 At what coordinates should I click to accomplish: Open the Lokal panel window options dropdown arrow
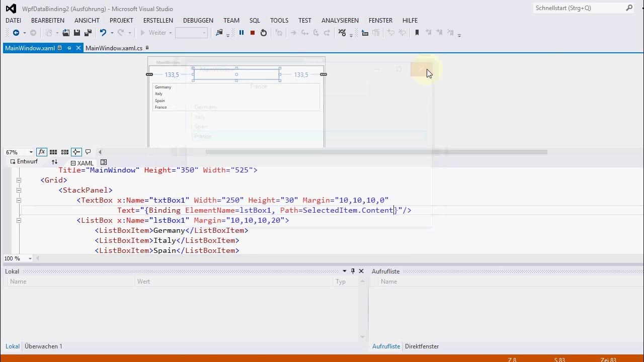pos(345,271)
